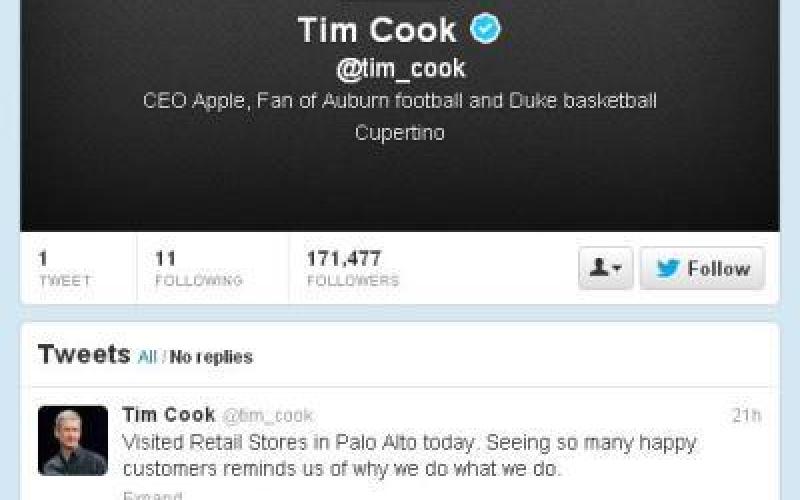Screen dimensions: 800x500
Task: Click the large Tim Cook profile name
Action: point(377,30)
